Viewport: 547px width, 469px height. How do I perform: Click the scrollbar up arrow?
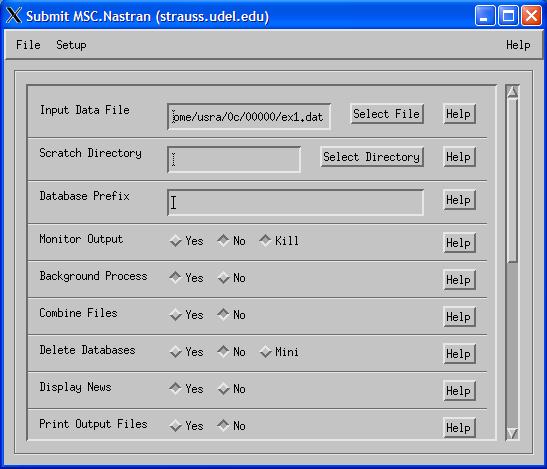(512, 91)
